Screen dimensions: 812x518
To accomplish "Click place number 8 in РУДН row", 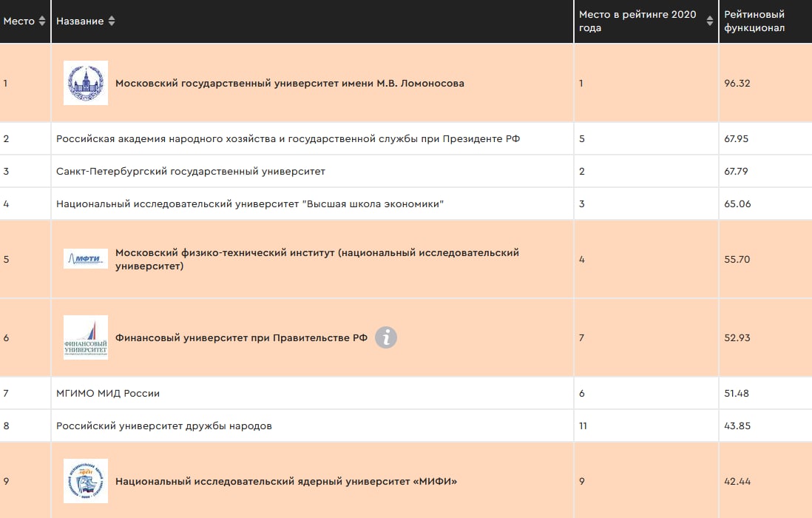I will click(x=6, y=425).
